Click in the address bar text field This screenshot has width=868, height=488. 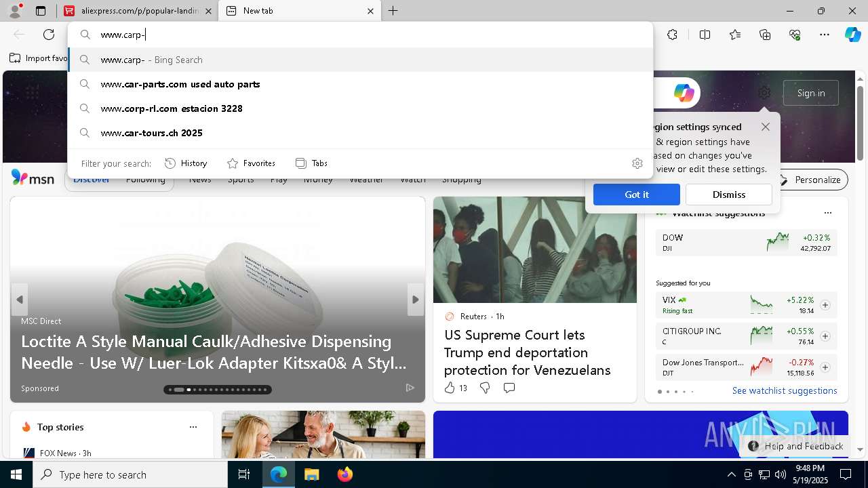[x=372, y=35]
